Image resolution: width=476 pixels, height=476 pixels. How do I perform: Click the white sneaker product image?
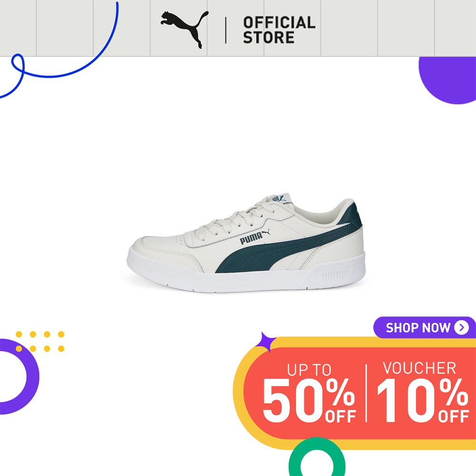pyautogui.click(x=246, y=243)
